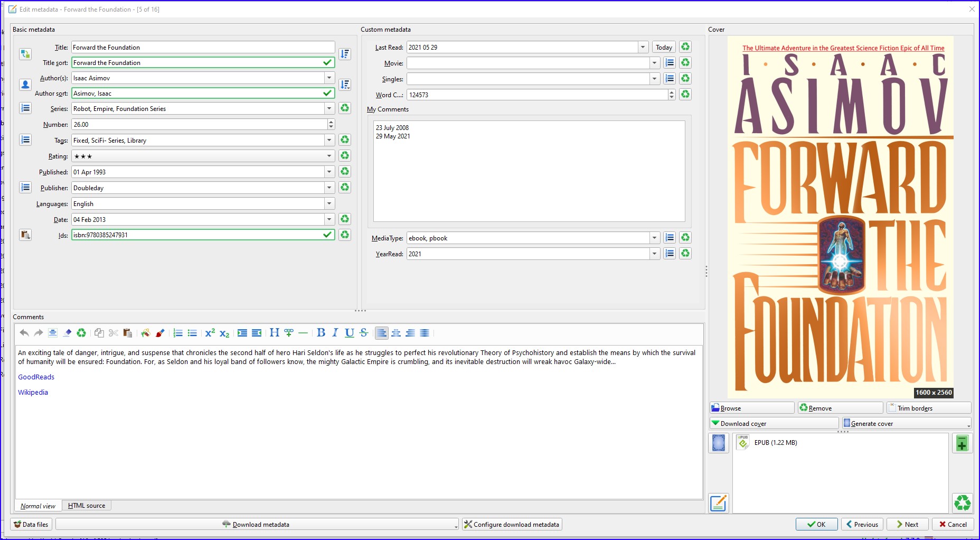980x540 pixels.
Task: Expand the YearRead dropdown arrow
Action: point(655,254)
